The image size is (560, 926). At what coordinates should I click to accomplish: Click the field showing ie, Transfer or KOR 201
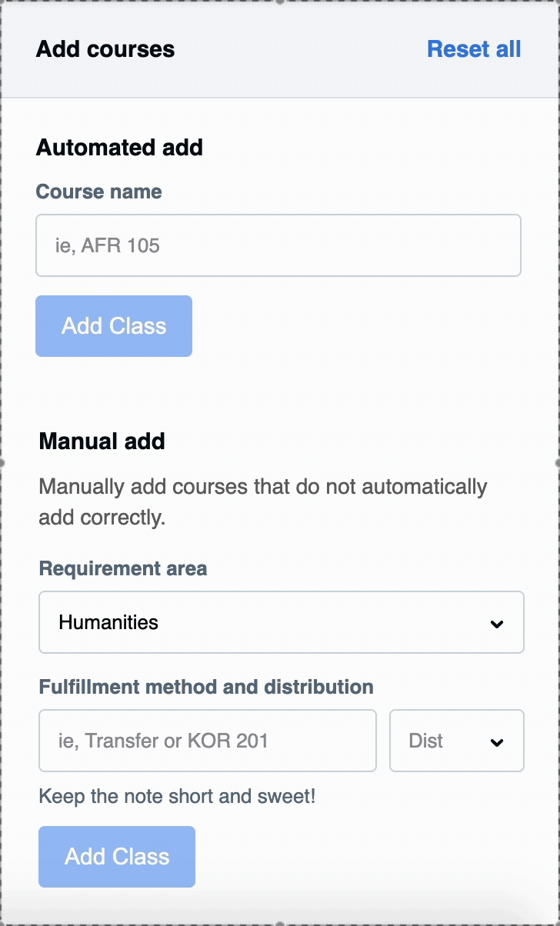[207, 740]
